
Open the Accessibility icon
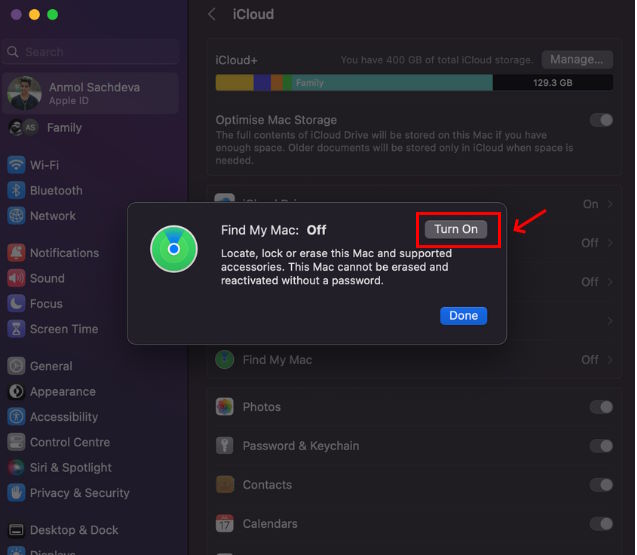(x=16, y=417)
